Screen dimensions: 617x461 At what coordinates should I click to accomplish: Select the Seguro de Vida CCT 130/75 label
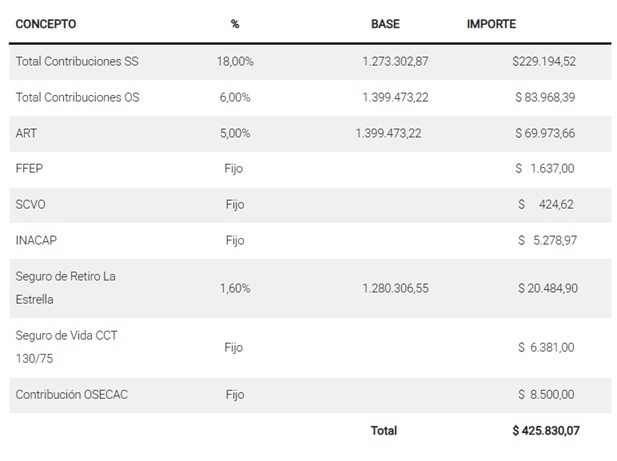pos(66,347)
